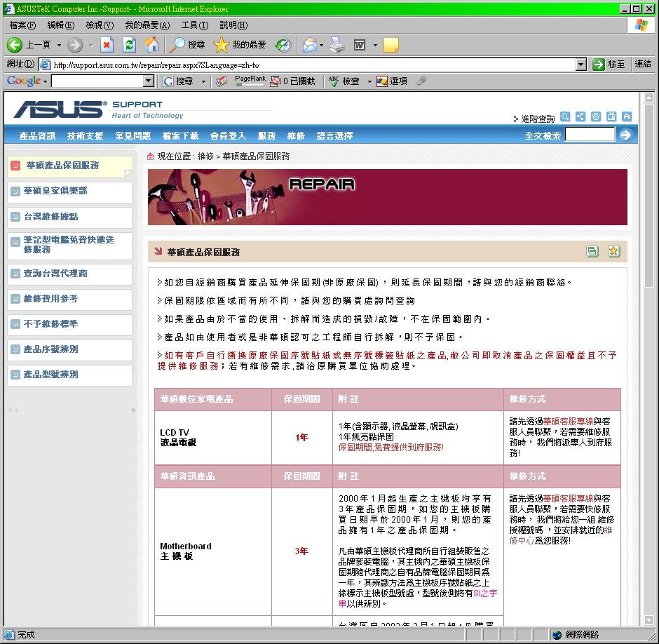This screenshot has width=659, height=644.
Task: Open the 說明 (Help) menu
Action: 233,25
